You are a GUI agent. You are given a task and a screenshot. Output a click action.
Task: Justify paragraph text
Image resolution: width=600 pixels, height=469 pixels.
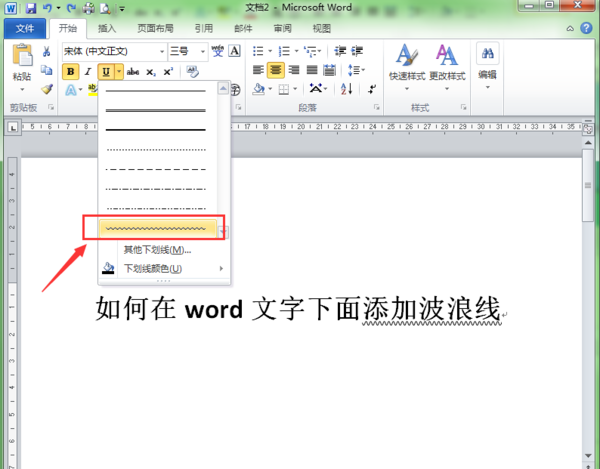click(x=312, y=70)
